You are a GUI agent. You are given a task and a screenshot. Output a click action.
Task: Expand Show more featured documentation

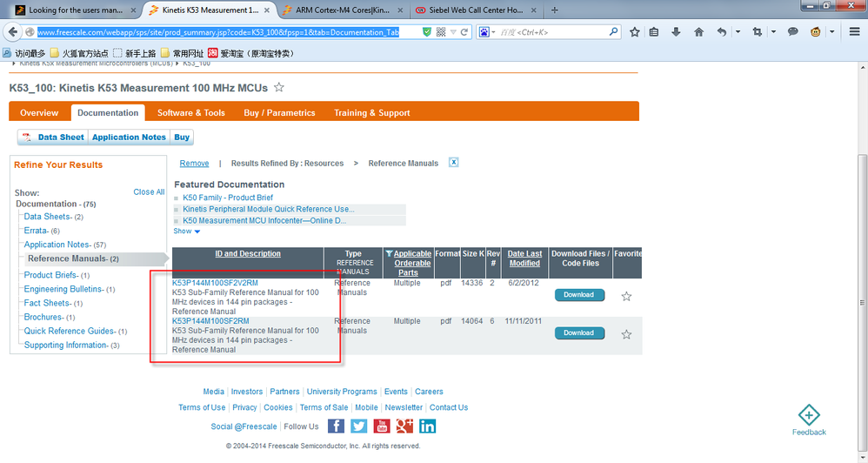[186, 231]
